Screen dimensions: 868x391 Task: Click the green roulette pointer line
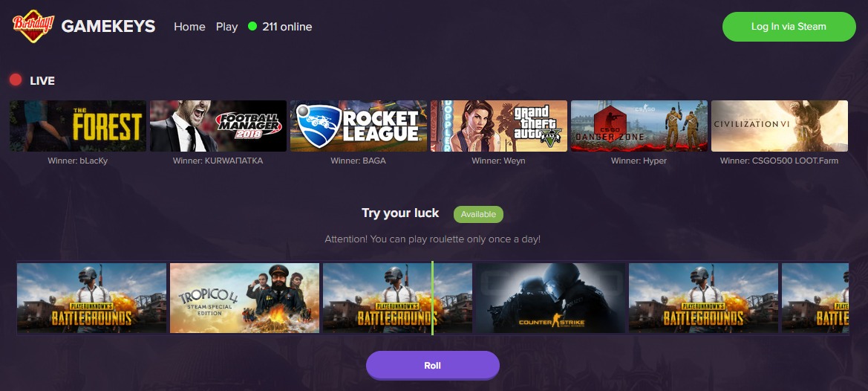tap(432, 298)
